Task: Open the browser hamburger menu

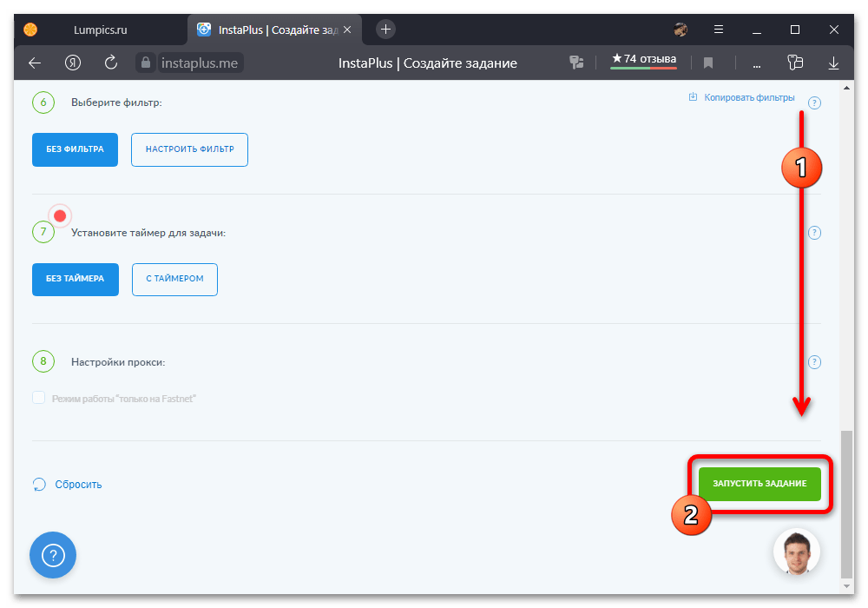Action: [x=718, y=30]
